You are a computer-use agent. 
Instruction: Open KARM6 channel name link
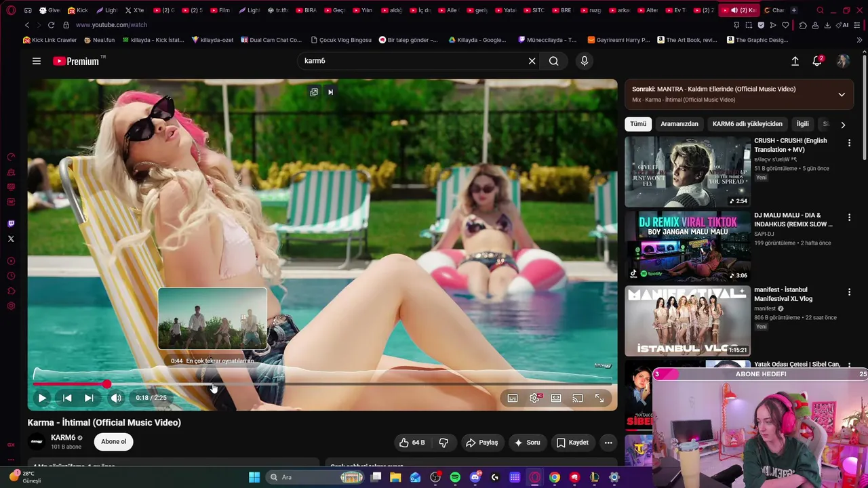[x=63, y=438]
